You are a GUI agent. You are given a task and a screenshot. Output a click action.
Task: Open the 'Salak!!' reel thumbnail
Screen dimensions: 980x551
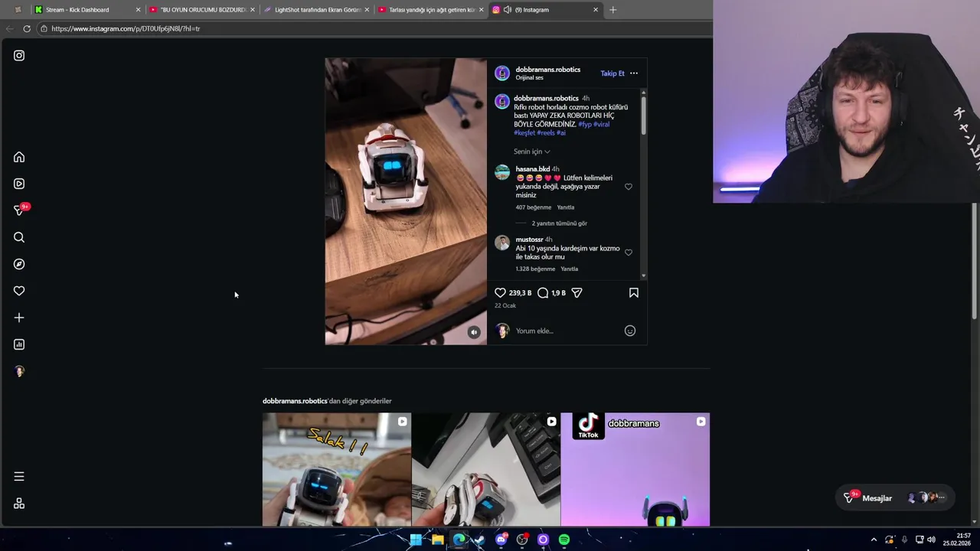click(337, 469)
